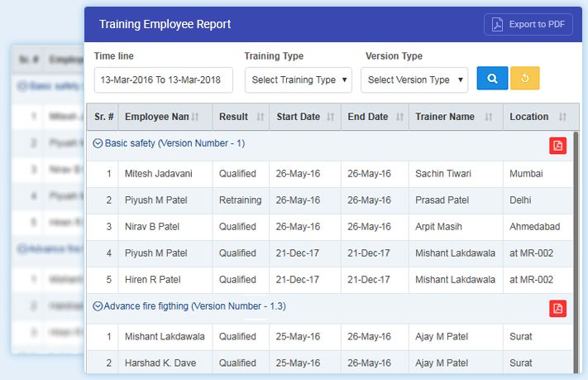The image size is (588, 380).
Task: Click Training Employee Report title
Action: 165,24
